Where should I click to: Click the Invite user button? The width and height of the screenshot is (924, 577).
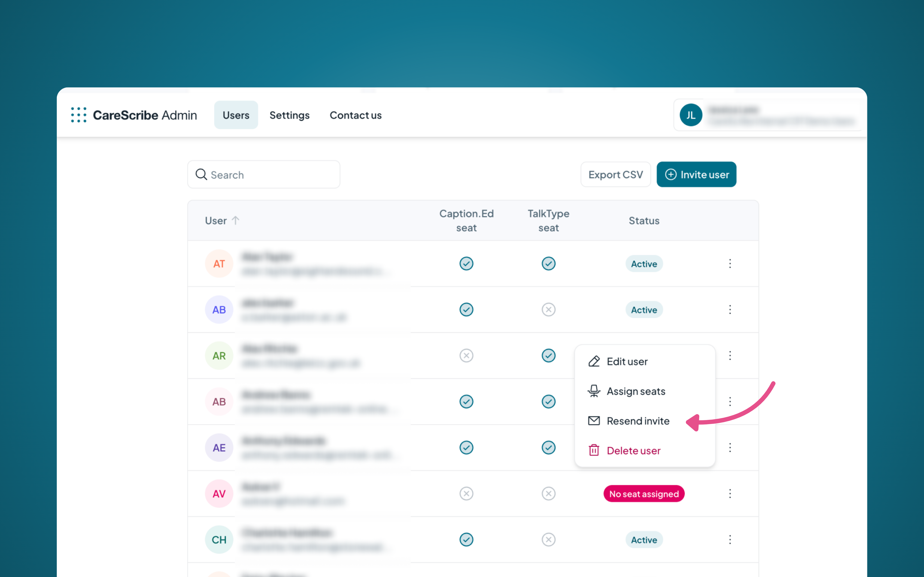point(696,174)
